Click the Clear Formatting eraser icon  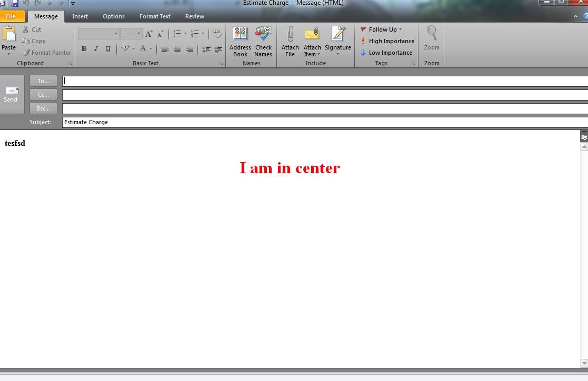[217, 34]
